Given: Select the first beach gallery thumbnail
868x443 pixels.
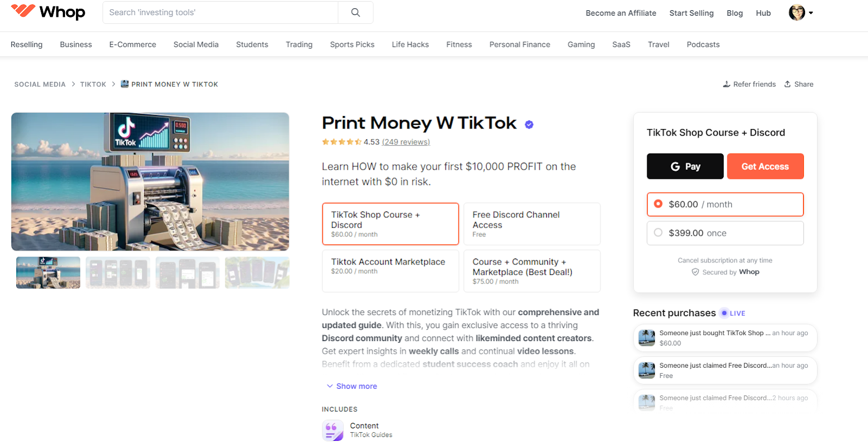Looking at the screenshot, I should tap(48, 272).
